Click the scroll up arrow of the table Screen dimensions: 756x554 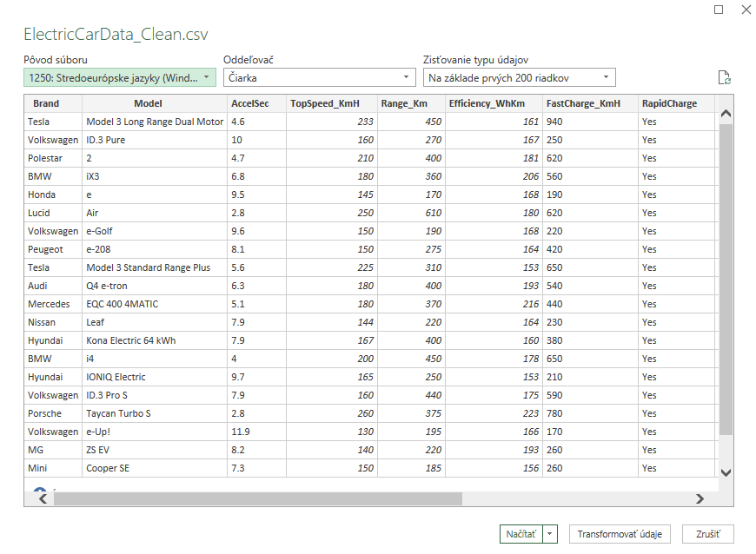[x=726, y=114]
